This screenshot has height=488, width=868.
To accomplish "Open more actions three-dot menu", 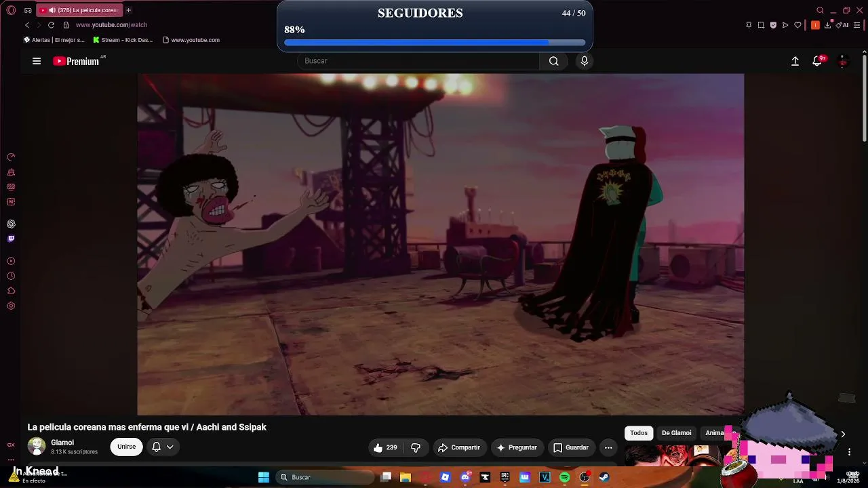I will pyautogui.click(x=608, y=447).
